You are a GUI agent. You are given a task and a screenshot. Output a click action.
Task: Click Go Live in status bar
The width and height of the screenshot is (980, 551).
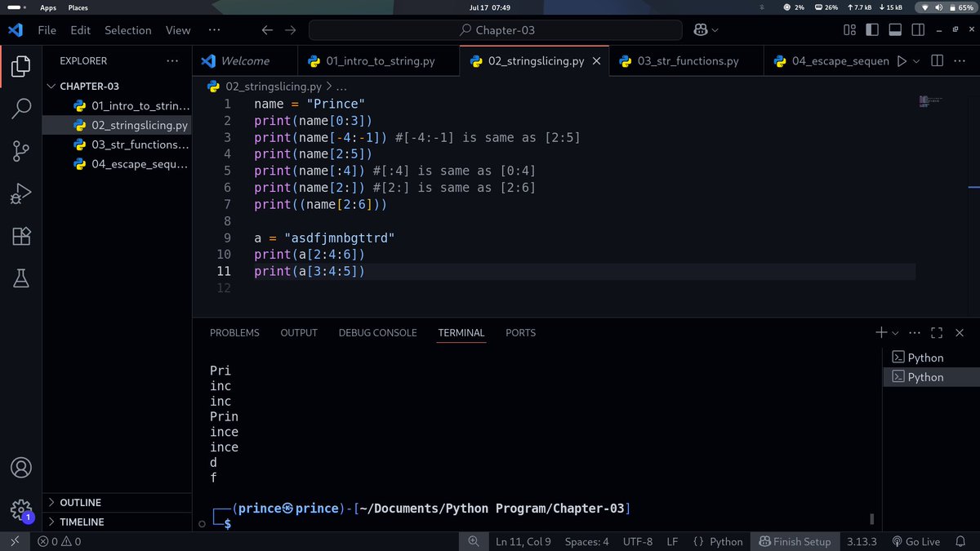click(916, 541)
